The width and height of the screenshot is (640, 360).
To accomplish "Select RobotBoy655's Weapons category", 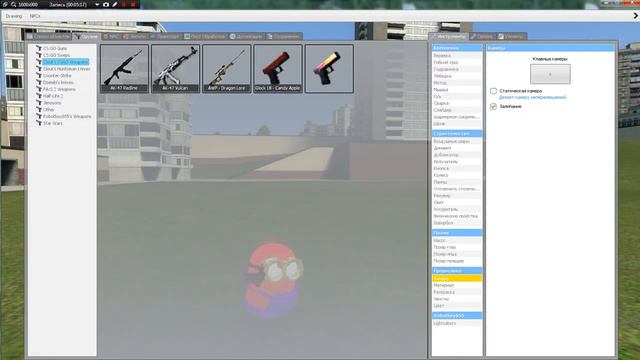I will click(x=67, y=116).
